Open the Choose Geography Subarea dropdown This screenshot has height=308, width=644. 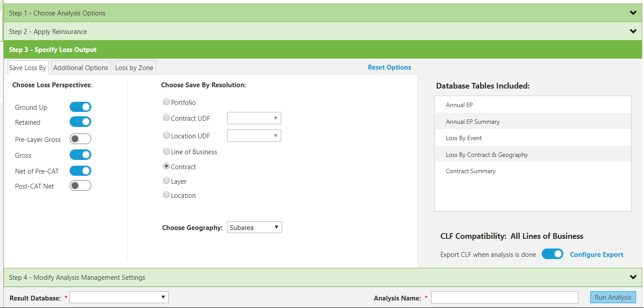(254, 227)
